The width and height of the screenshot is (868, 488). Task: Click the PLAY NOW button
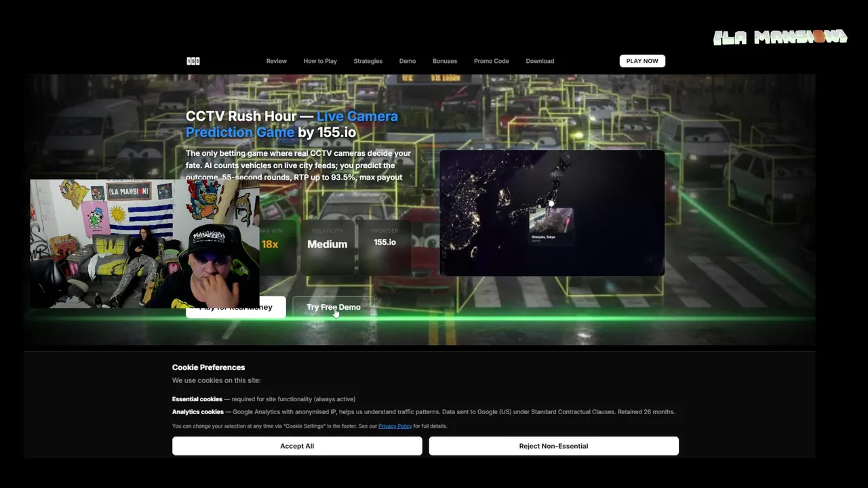point(642,61)
